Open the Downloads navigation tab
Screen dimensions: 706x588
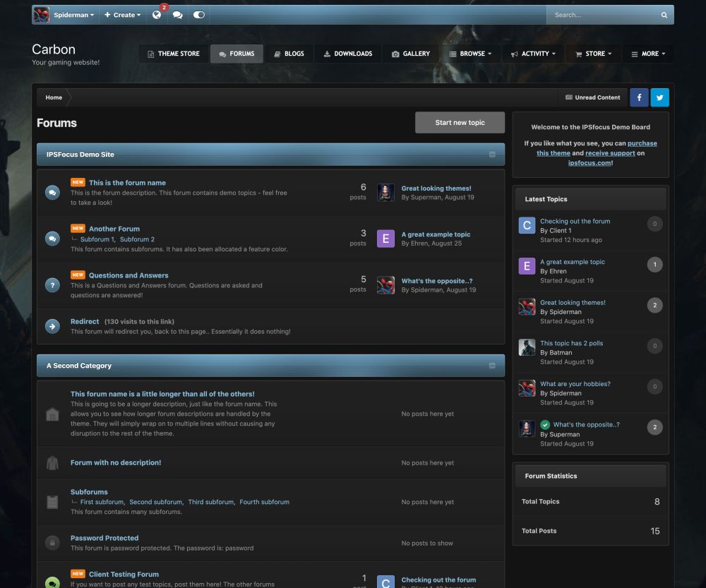tap(347, 54)
